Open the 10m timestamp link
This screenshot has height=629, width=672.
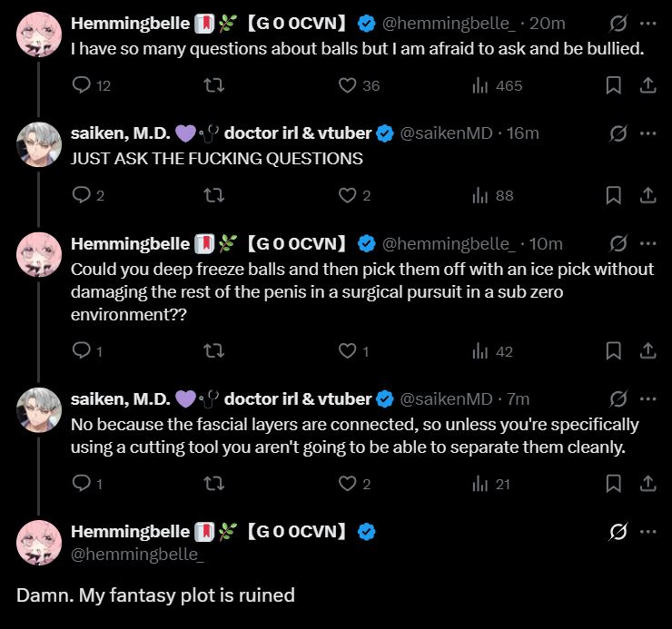tap(546, 243)
